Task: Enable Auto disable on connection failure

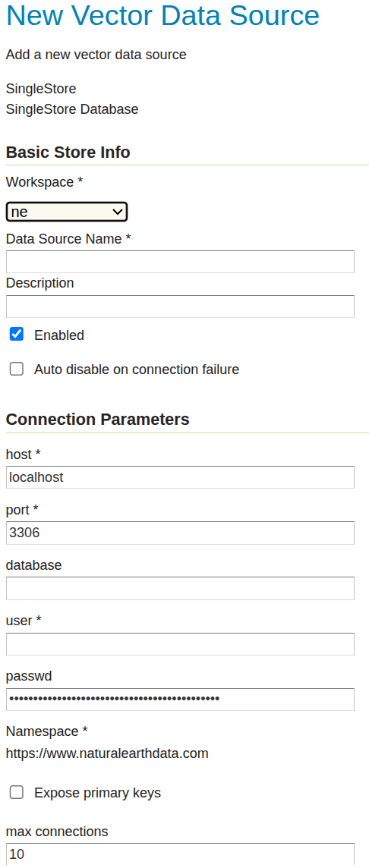Action: [x=17, y=370]
